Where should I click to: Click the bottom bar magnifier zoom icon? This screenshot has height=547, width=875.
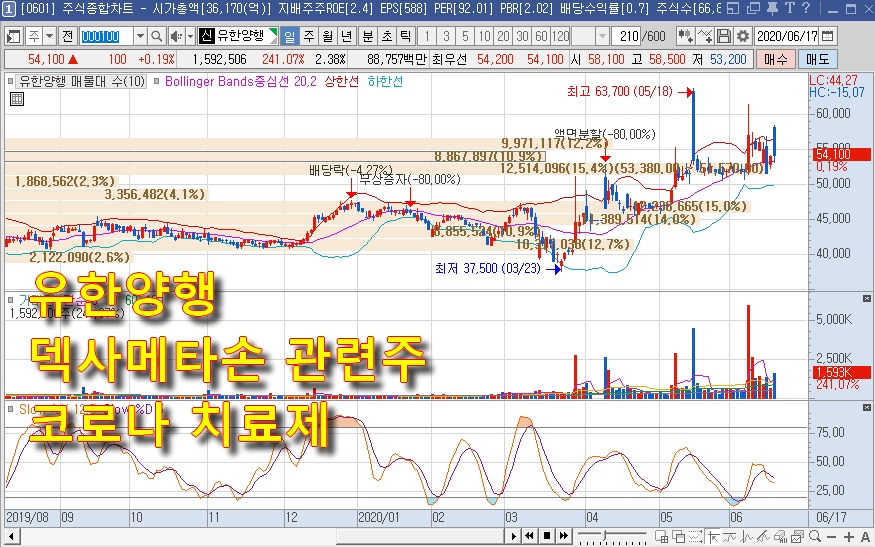pyautogui.click(x=815, y=536)
